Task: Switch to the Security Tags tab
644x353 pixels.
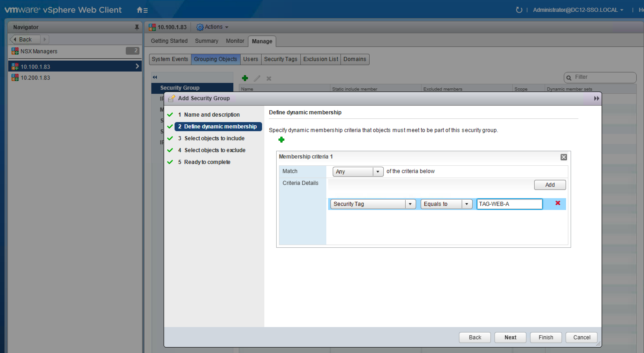Action: pyautogui.click(x=281, y=59)
